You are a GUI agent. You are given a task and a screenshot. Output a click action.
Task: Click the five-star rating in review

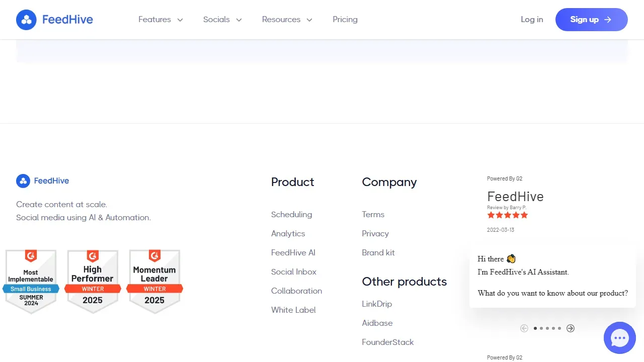click(x=508, y=215)
